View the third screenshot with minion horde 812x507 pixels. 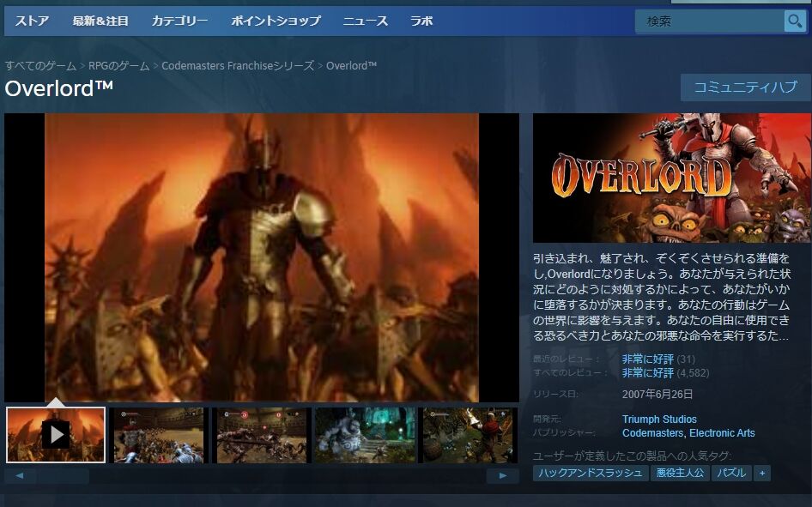[262, 435]
